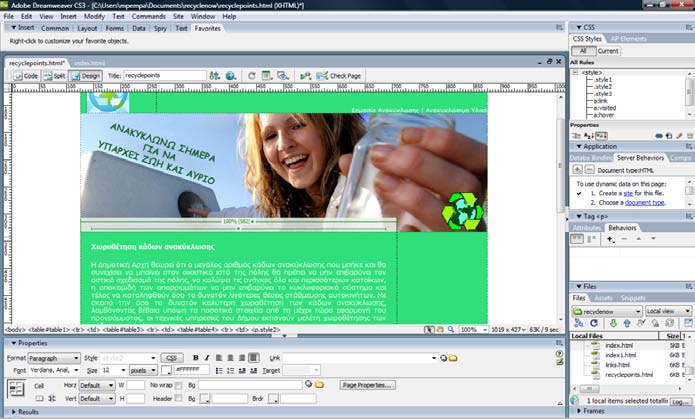Click Point to File icon beside Link

[x=443, y=358]
